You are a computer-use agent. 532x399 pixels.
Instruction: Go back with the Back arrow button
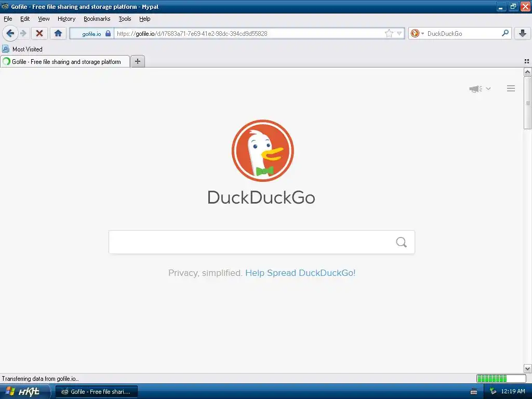pos(10,33)
